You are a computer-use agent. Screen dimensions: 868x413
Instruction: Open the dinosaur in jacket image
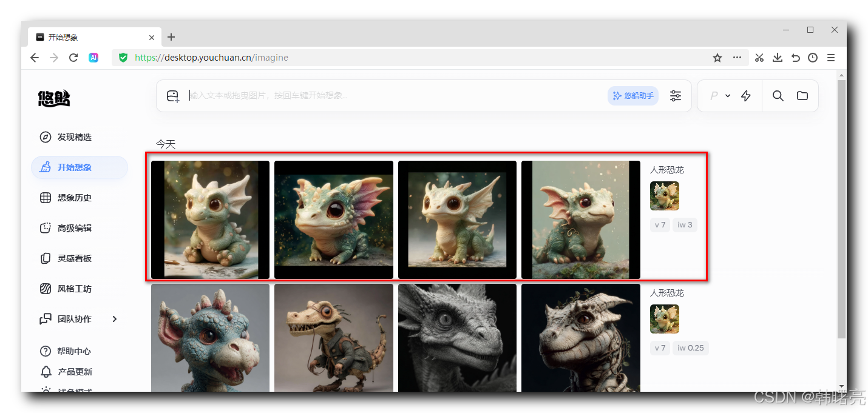click(x=334, y=338)
